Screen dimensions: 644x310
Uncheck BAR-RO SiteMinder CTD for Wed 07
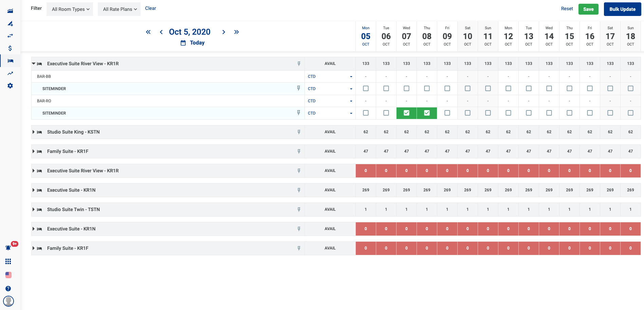(x=406, y=113)
